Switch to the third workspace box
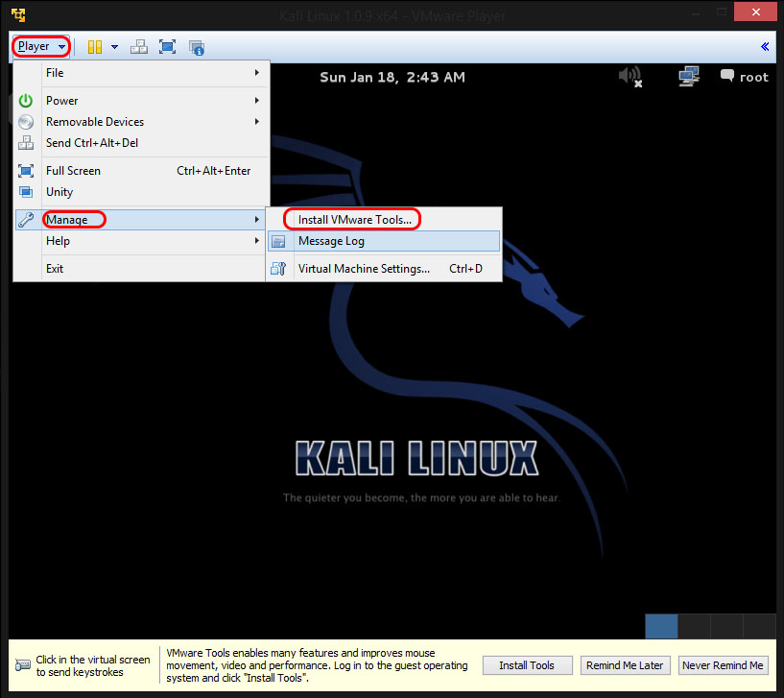Screen dimensions: 784x698 point(726,626)
